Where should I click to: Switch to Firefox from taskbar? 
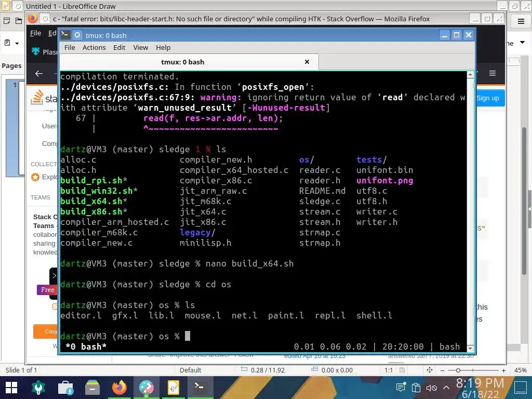pyautogui.click(x=119, y=388)
